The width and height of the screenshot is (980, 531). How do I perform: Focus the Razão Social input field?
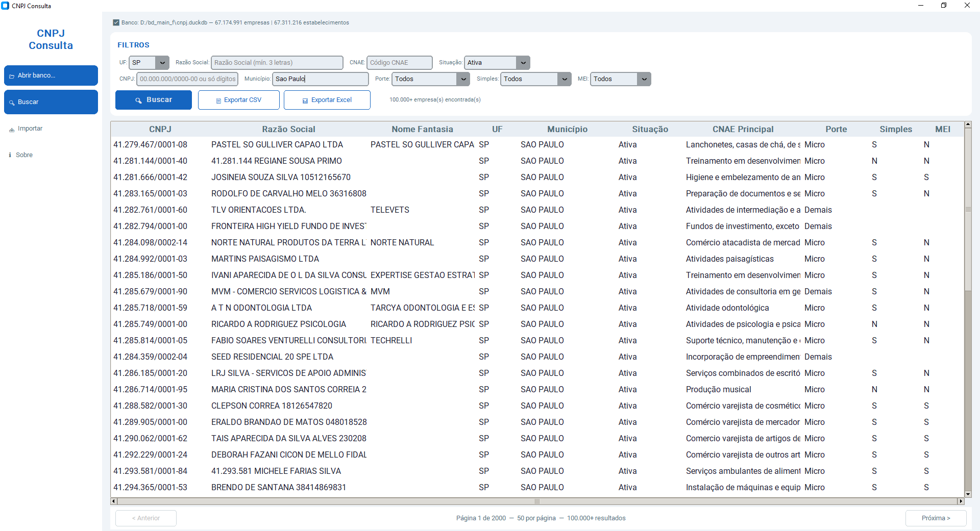[x=277, y=63]
